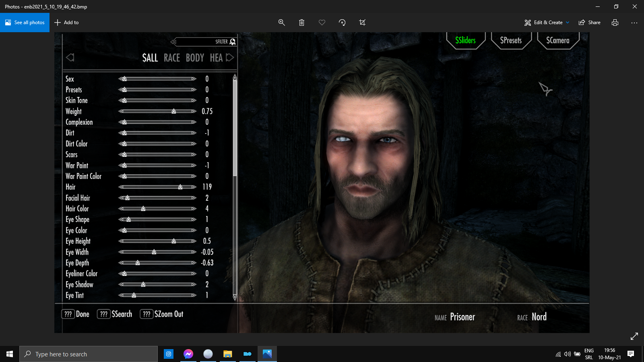This screenshot has width=644, height=362.
Task: Open the See more ellipsis menu
Action: (634, 23)
